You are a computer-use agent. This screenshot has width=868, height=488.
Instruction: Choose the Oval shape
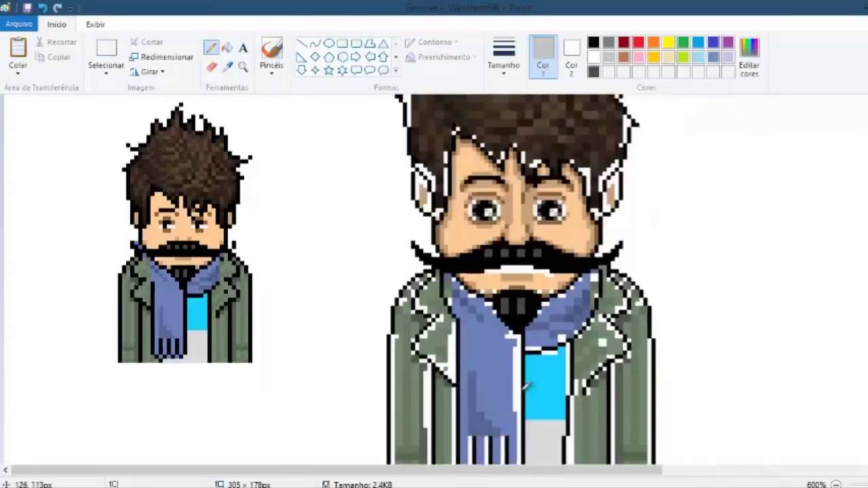[x=329, y=43]
